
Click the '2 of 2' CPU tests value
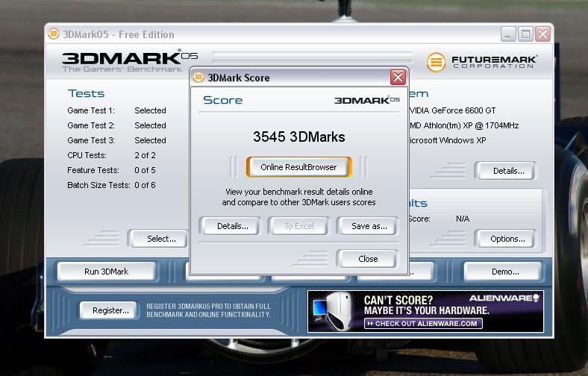145,155
